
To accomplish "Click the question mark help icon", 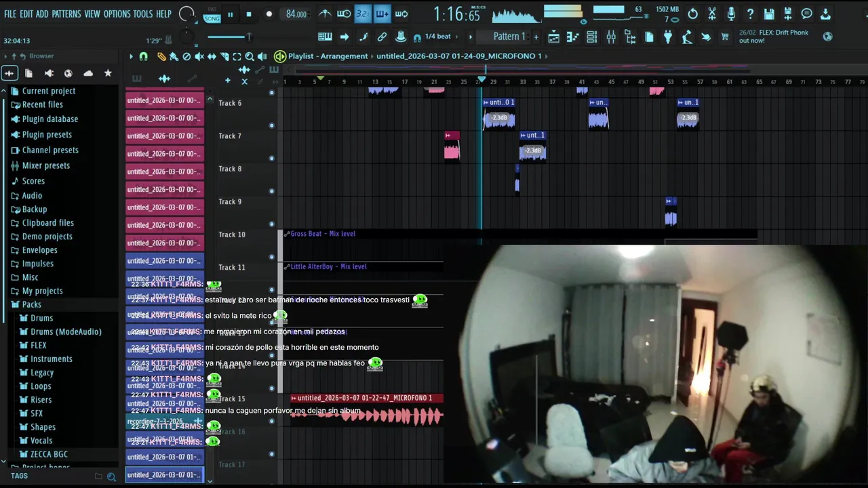I will coord(750,14).
